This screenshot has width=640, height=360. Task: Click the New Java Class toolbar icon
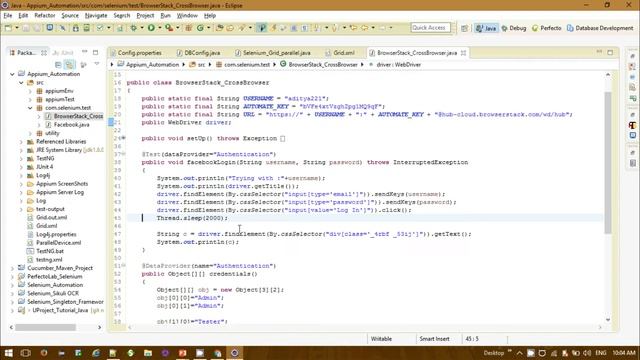(x=200, y=28)
